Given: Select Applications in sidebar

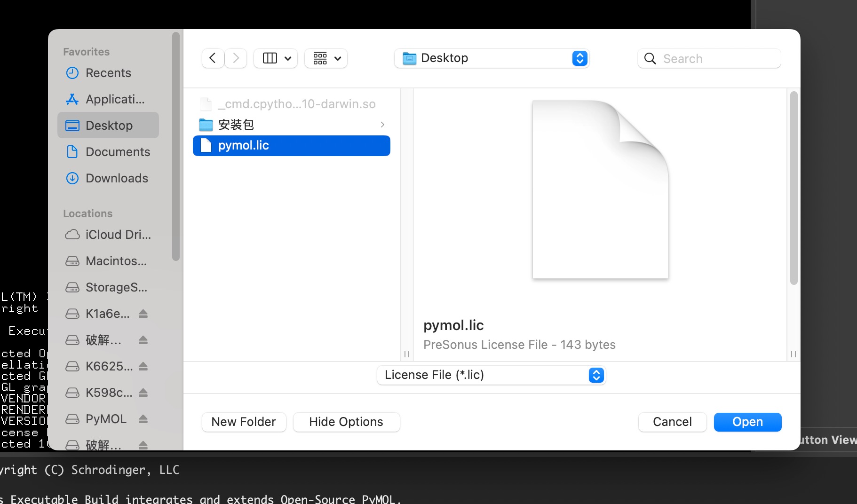Looking at the screenshot, I should [x=115, y=99].
